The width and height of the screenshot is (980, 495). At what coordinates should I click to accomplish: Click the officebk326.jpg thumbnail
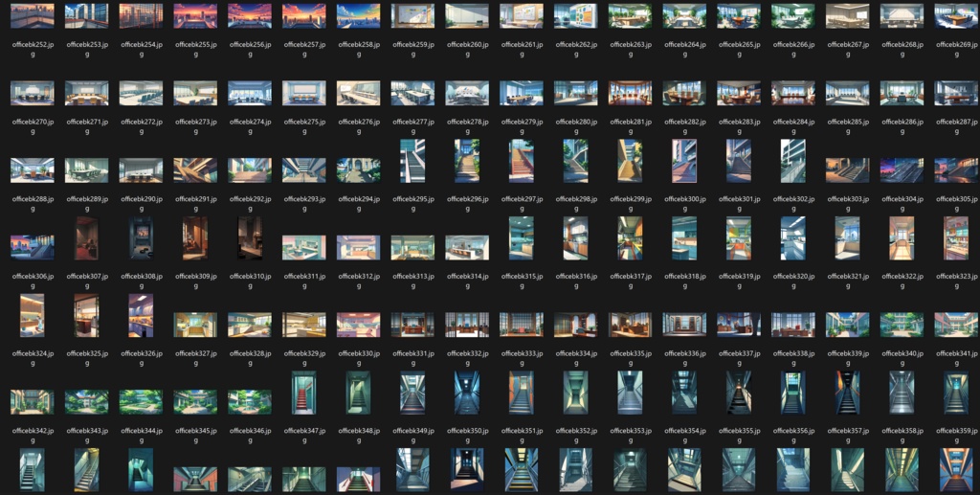tap(142, 315)
